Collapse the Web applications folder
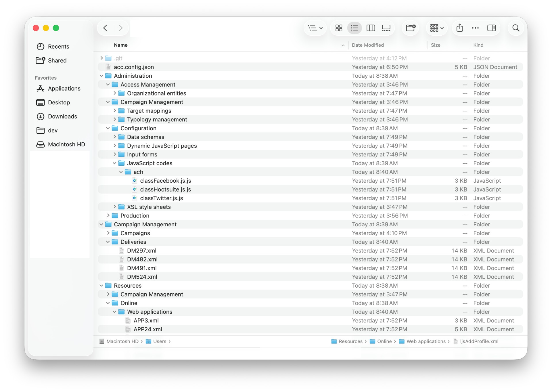552x392 pixels. [x=115, y=312]
